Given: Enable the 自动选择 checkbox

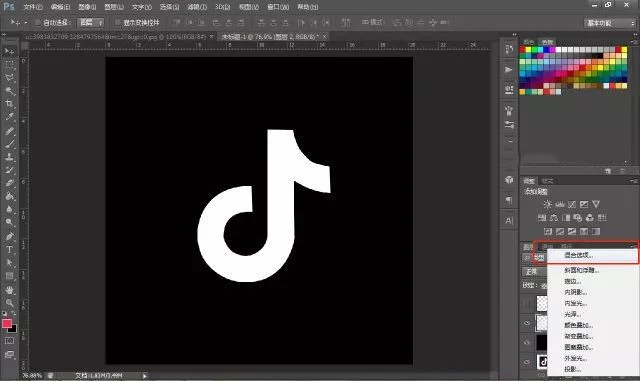Looking at the screenshot, I should [38, 22].
